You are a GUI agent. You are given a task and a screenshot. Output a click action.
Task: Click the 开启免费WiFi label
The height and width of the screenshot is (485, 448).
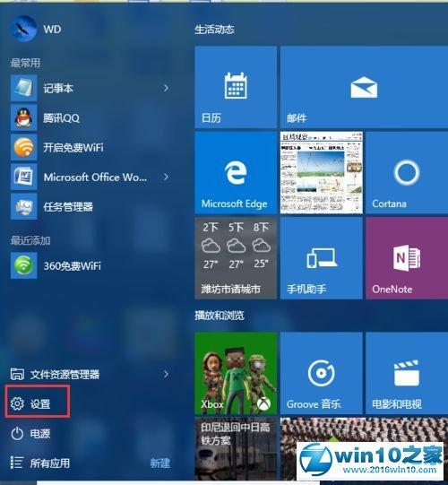coord(73,148)
